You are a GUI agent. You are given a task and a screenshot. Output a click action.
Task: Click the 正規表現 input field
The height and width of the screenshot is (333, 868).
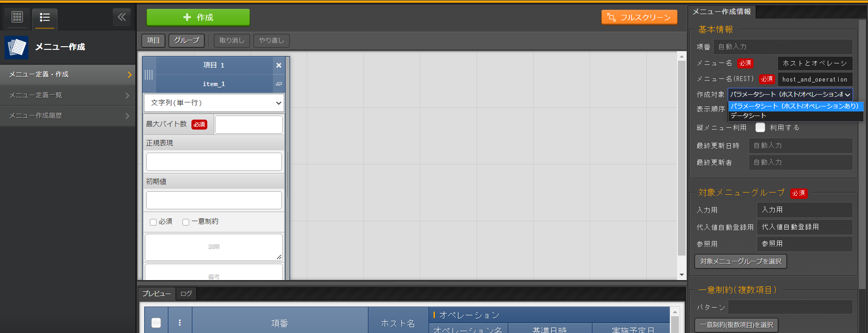214,162
